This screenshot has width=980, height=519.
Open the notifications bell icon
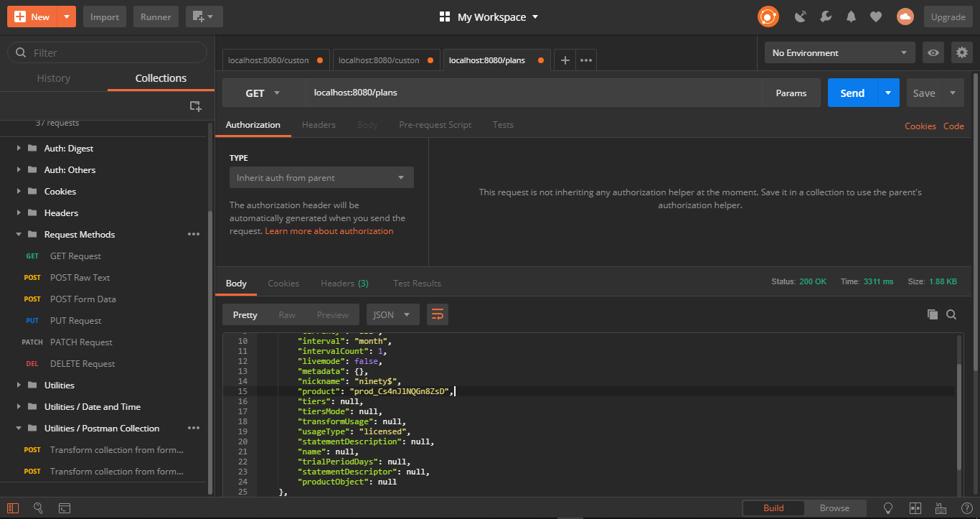point(851,17)
